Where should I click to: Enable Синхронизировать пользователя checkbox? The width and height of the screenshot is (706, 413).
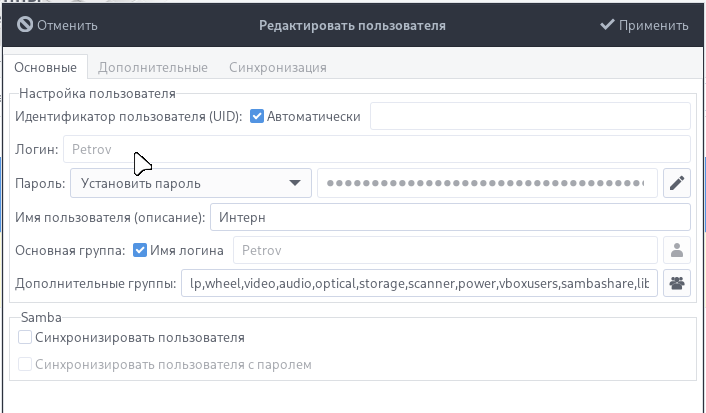coord(25,338)
